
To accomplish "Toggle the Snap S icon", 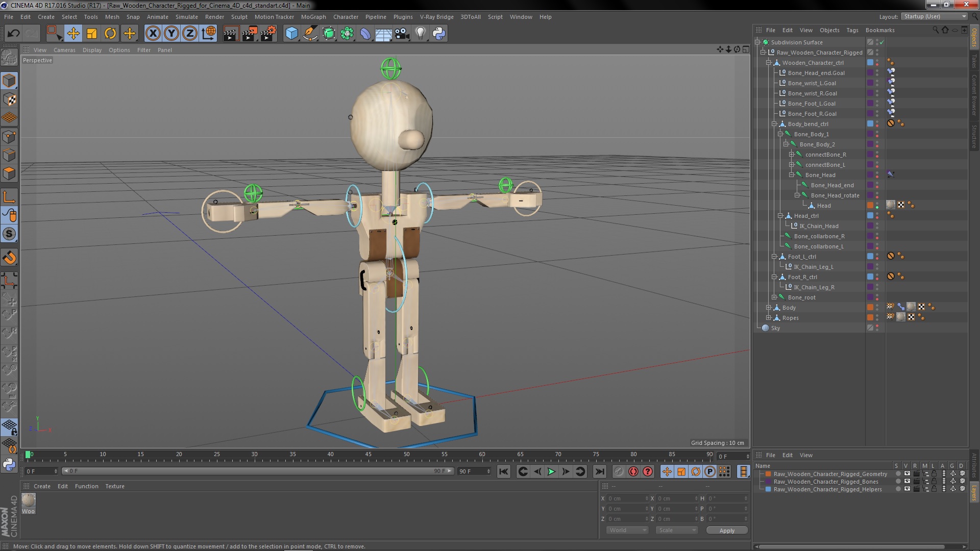I will tap(9, 234).
